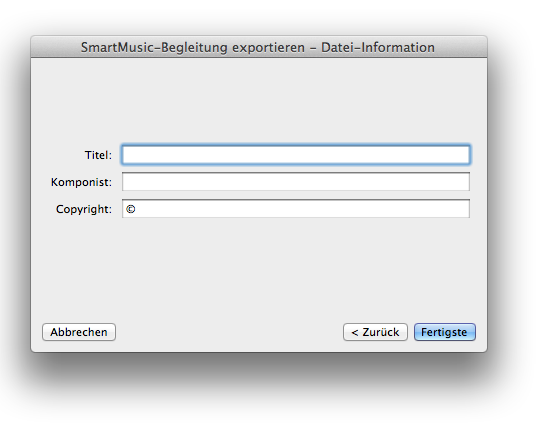The image size is (548, 424).
Task: Go back using the Zurück button
Action: click(375, 332)
